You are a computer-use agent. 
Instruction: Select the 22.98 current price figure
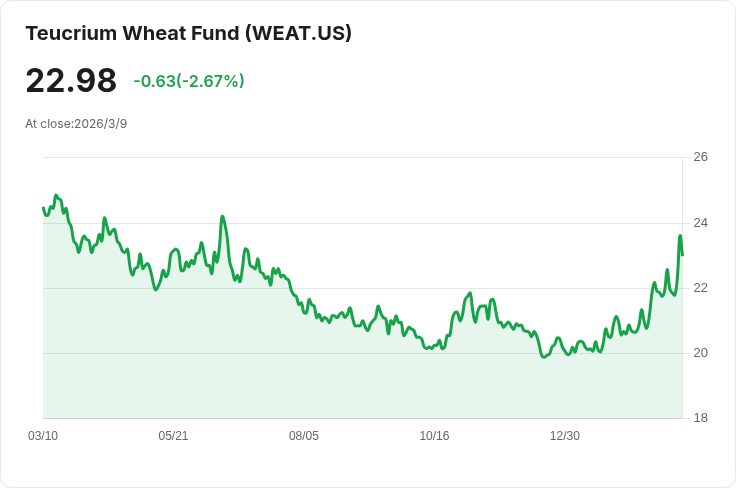click(71, 80)
